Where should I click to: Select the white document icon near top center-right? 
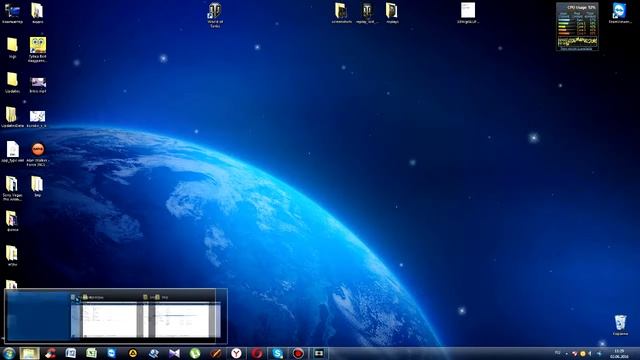468,13
